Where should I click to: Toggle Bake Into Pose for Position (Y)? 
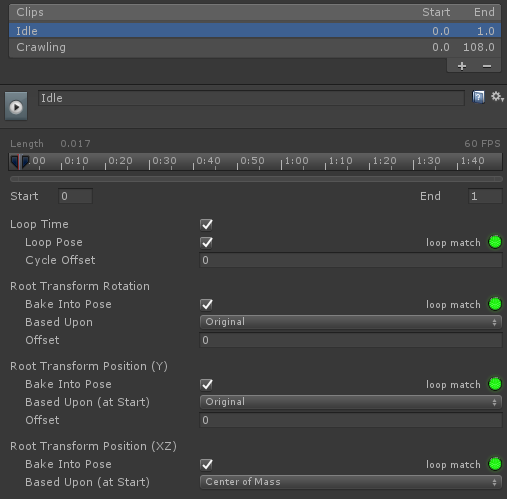[x=207, y=384]
